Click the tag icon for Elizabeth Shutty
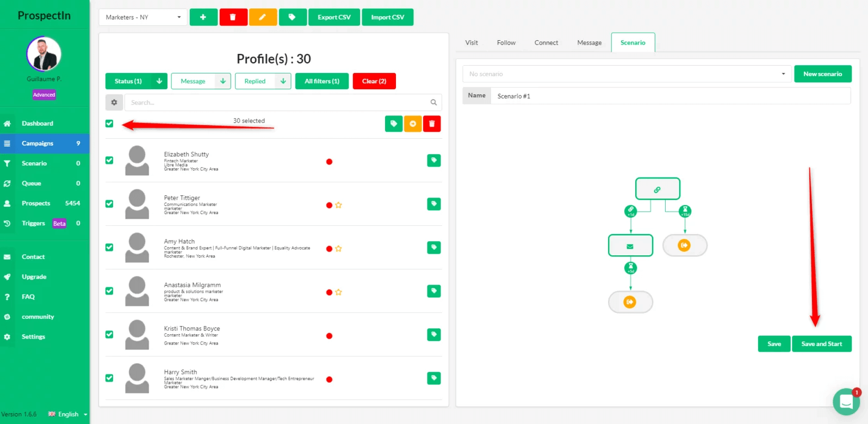The image size is (868, 424). point(433,161)
